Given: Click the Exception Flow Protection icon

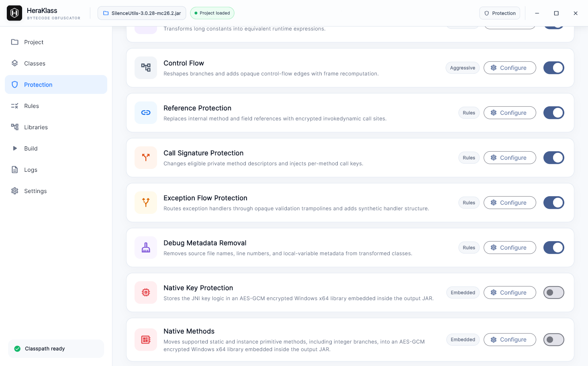Looking at the screenshot, I should (146, 203).
